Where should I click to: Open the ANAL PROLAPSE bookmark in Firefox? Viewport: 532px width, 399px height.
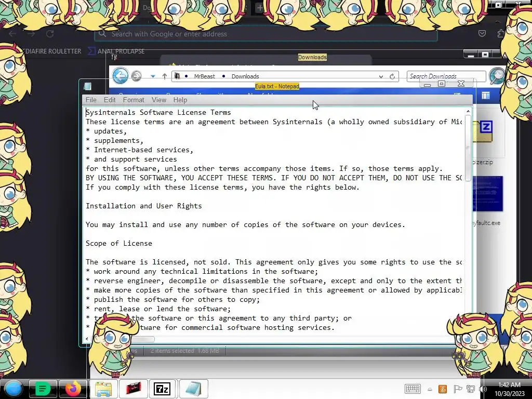point(116,51)
